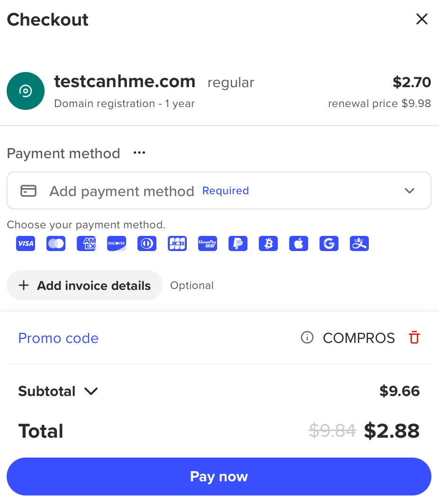Choose the Google Pay icon
This screenshot has width=439, height=504.
tap(329, 243)
